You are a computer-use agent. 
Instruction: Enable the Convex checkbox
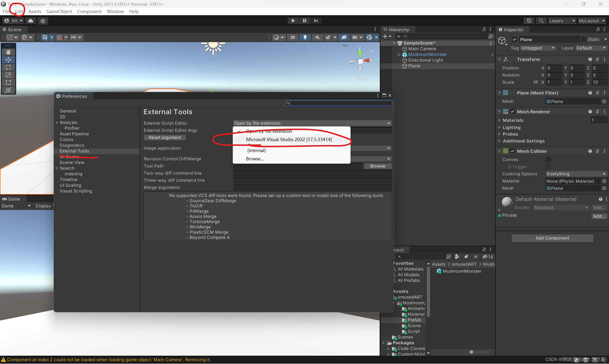point(548,159)
